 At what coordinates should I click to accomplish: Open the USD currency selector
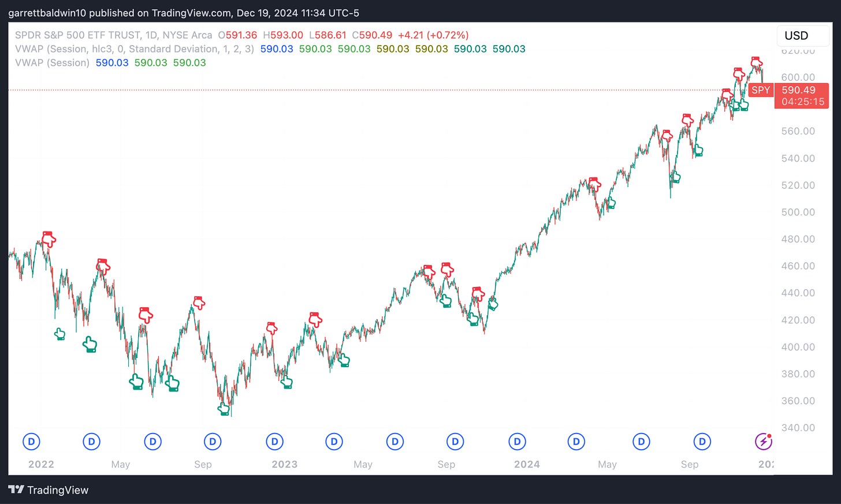pyautogui.click(x=802, y=36)
